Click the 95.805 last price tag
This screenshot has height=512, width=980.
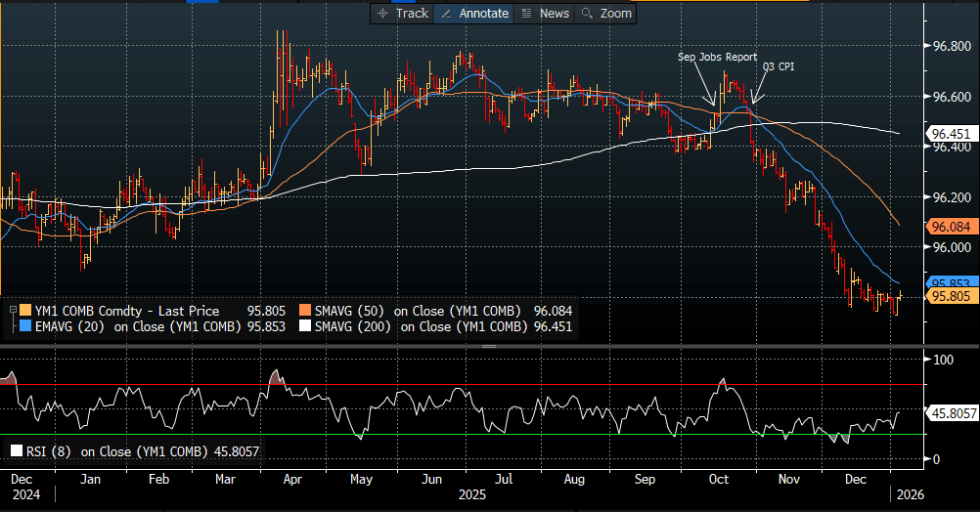(x=952, y=296)
